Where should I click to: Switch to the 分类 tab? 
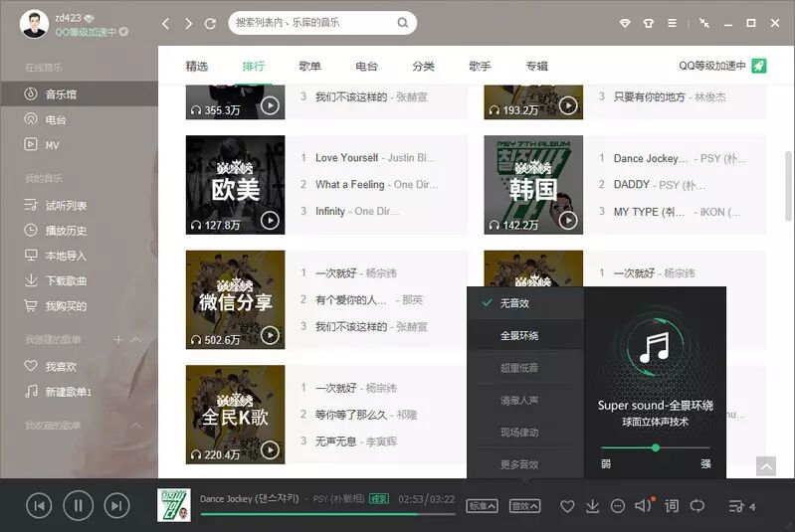(423, 67)
